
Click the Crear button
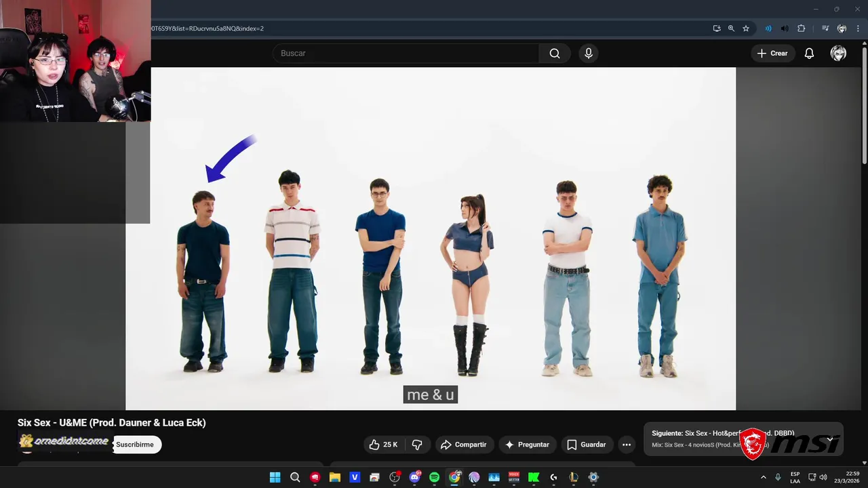tap(772, 54)
